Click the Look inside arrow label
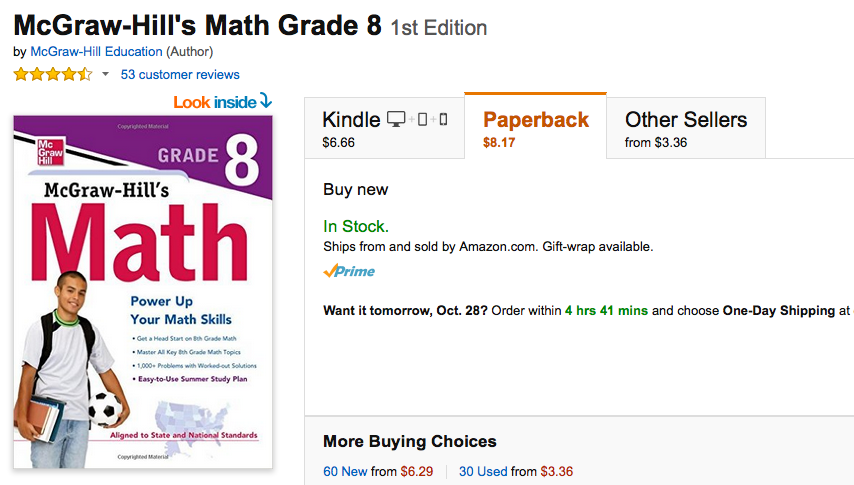Screen dimensions: 854x485 222,101
